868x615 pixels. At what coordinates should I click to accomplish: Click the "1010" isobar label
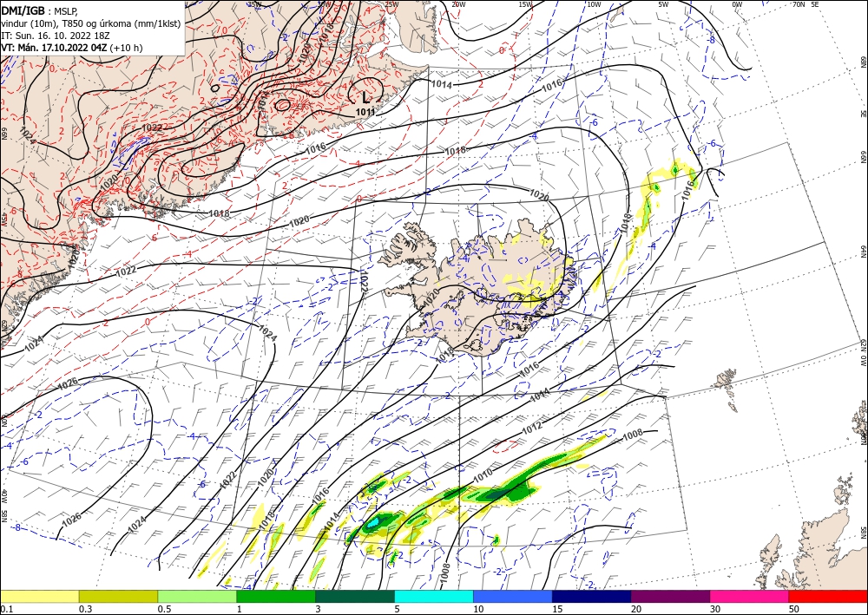tap(483, 474)
